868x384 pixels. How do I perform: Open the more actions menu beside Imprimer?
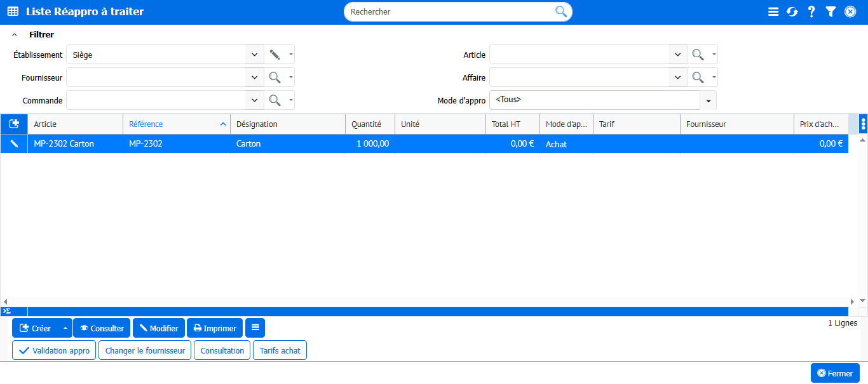tap(255, 328)
